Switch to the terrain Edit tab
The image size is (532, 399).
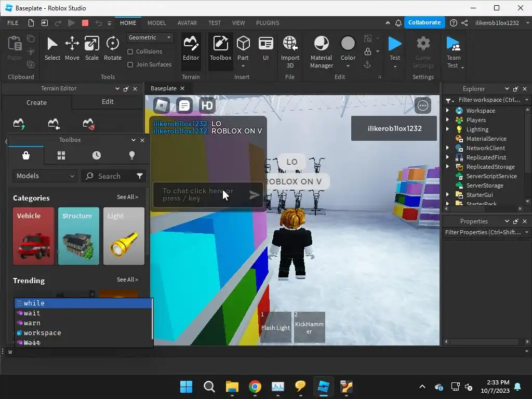(108, 102)
